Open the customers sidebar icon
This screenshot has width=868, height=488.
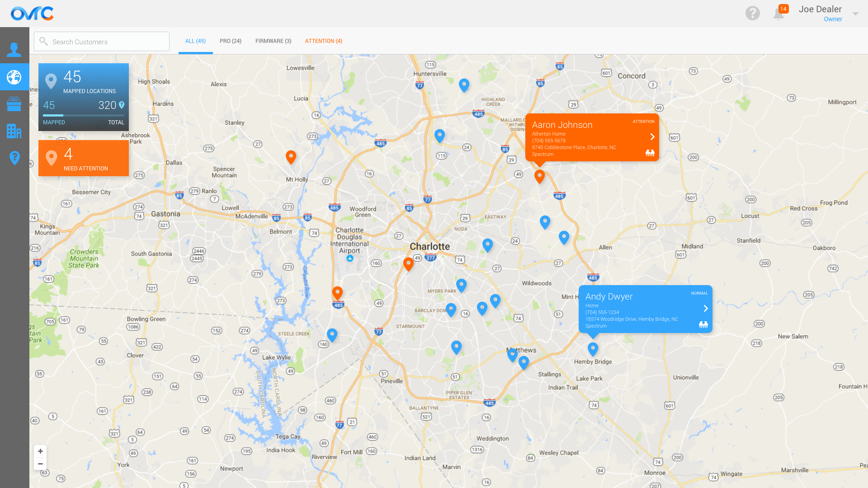click(14, 49)
